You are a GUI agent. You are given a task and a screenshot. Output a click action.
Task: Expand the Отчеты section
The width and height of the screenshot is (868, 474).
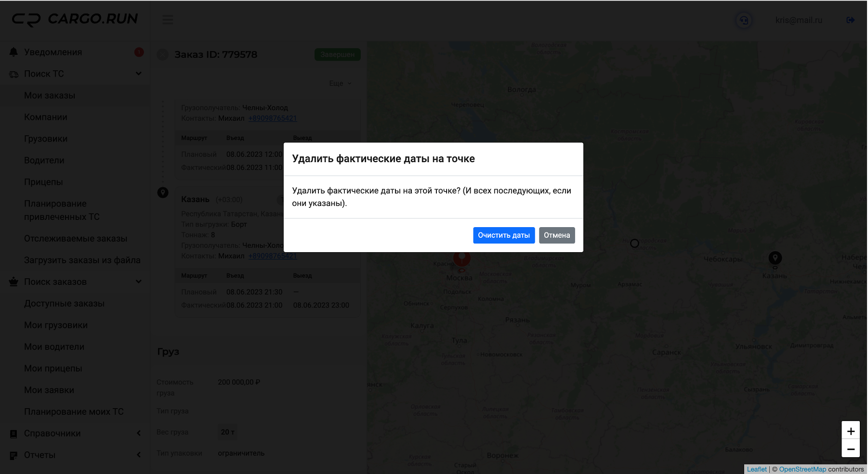pyautogui.click(x=138, y=455)
